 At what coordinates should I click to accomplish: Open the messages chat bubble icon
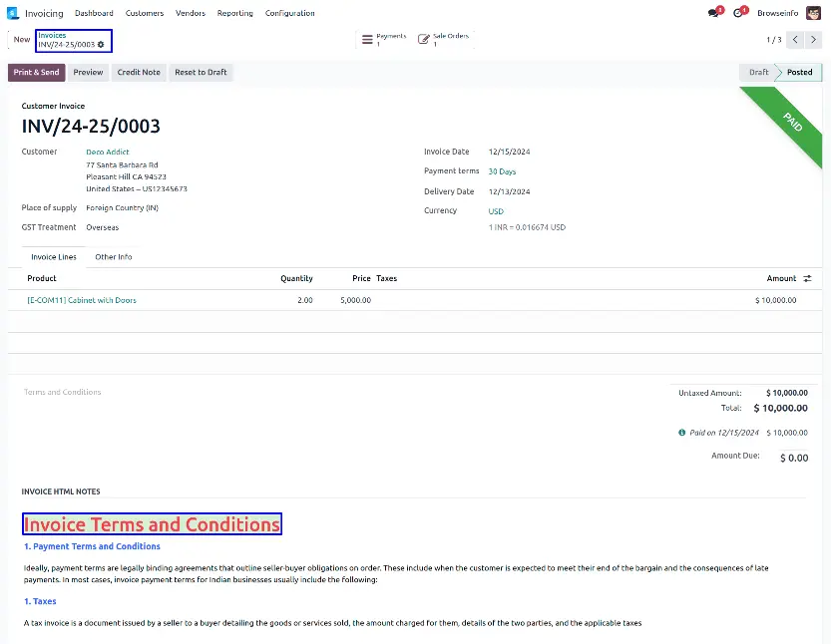click(713, 13)
